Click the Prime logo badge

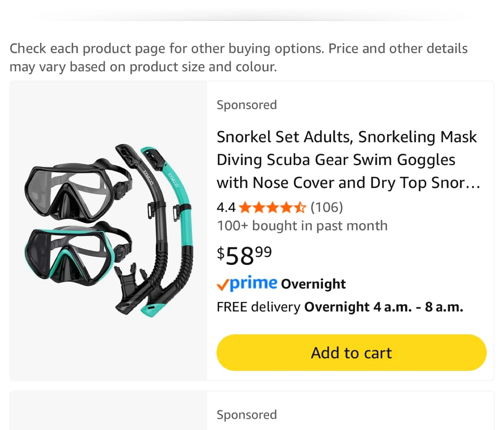(x=253, y=283)
